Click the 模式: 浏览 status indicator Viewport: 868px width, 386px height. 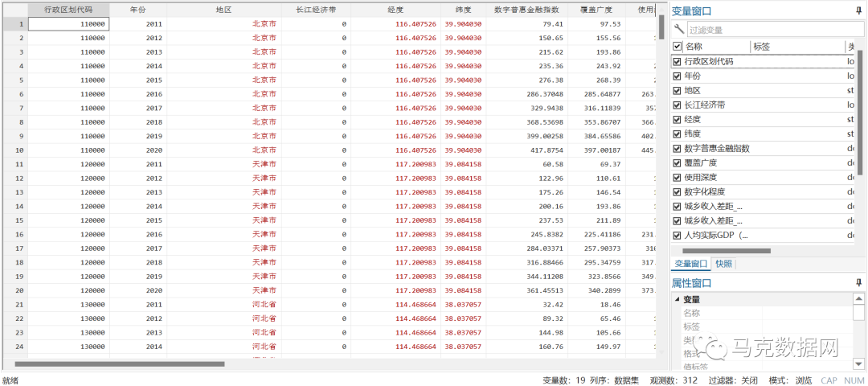pos(790,380)
